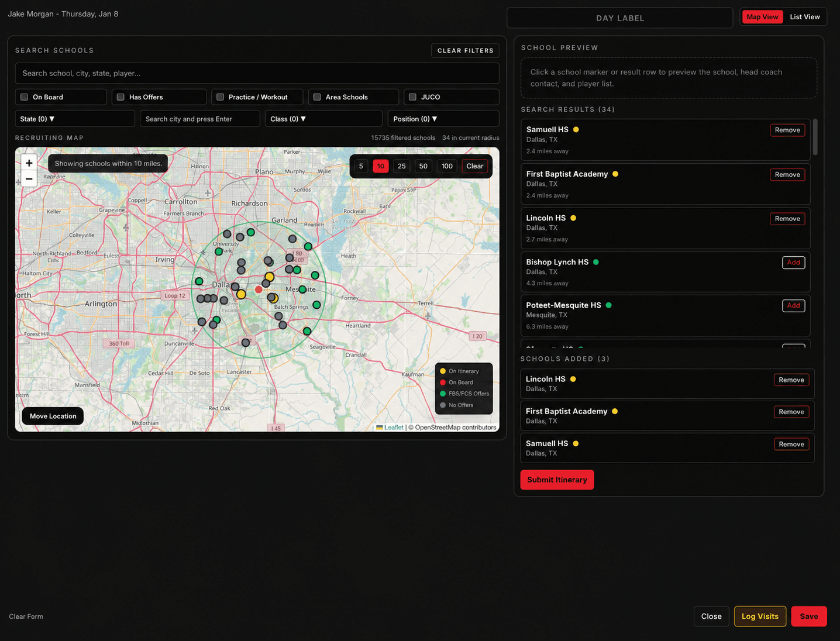Click the Close button

(711, 616)
